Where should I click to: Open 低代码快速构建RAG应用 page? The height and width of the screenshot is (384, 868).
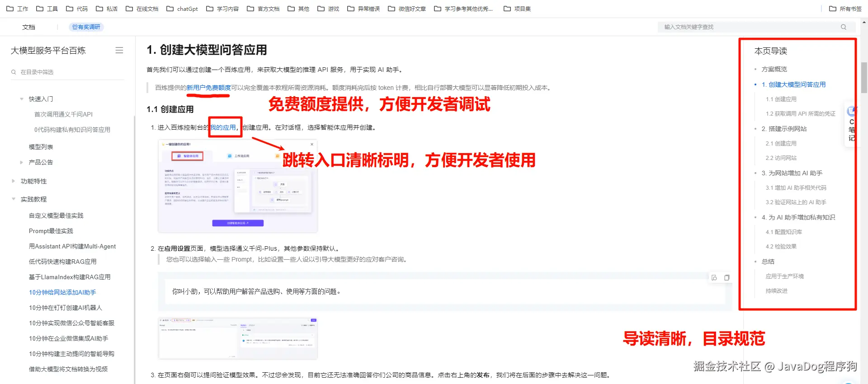tap(62, 262)
